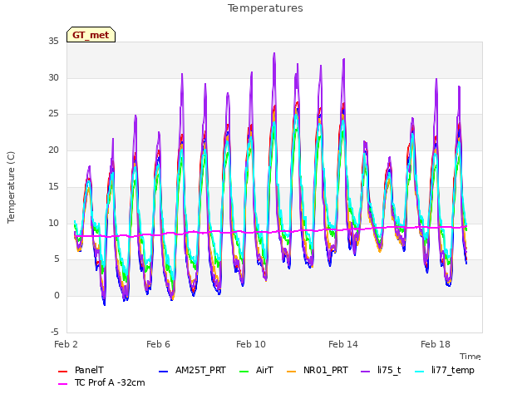
Task: Click the purple li75_t legend color marker
Action: 365,372
